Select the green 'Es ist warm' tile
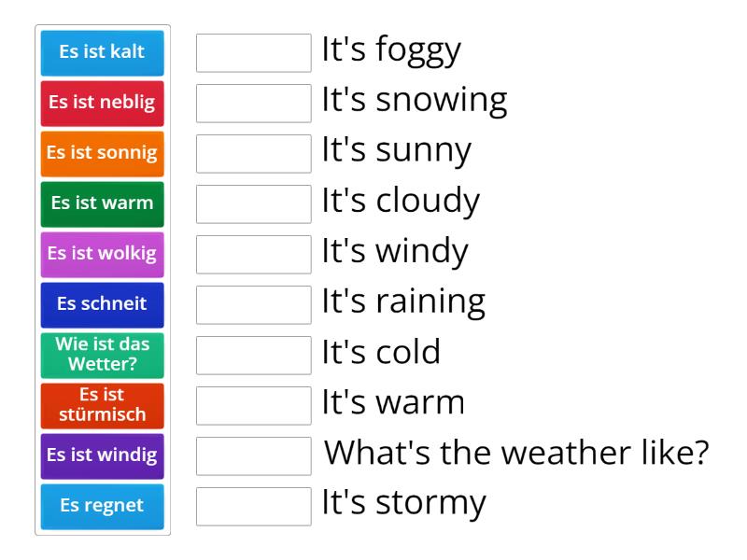747x560 pixels. point(102,204)
